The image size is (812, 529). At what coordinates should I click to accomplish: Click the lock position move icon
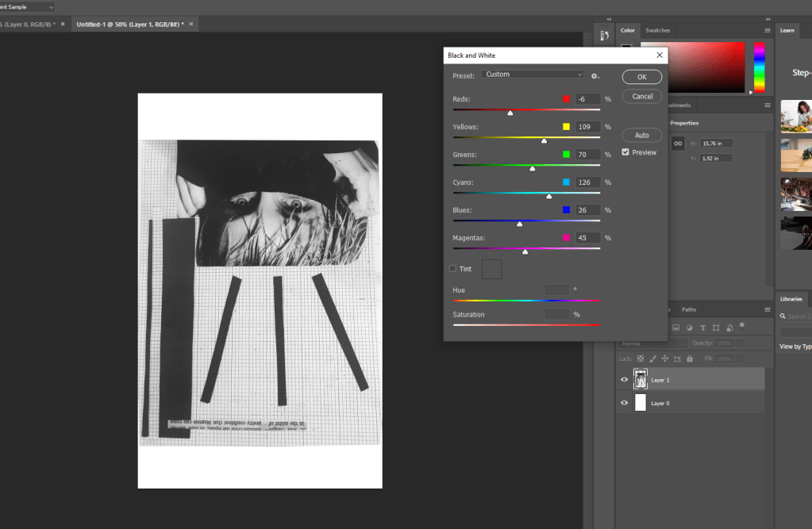tap(664, 358)
